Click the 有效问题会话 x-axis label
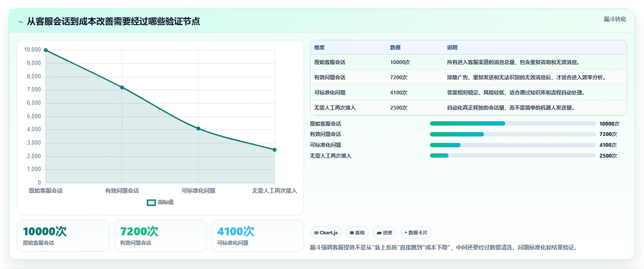The width and height of the screenshot is (644, 269). tap(122, 191)
